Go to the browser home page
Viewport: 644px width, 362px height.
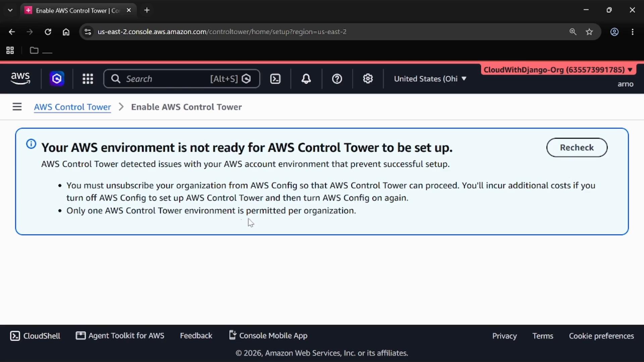click(x=66, y=32)
